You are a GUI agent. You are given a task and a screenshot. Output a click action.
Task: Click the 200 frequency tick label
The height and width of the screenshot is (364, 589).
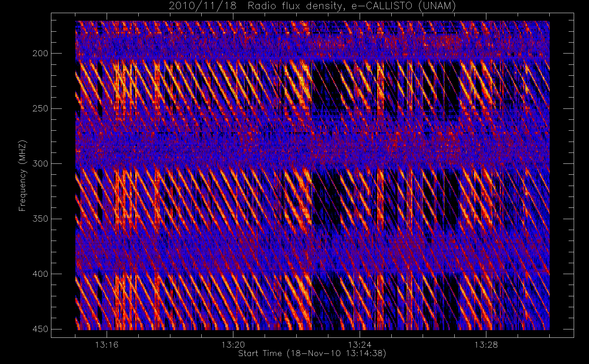(40, 54)
